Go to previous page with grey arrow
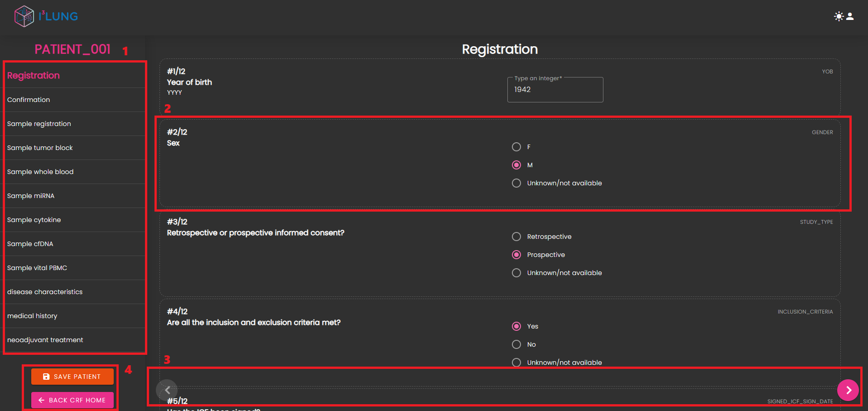Image resolution: width=868 pixels, height=411 pixels. point(167,390)
